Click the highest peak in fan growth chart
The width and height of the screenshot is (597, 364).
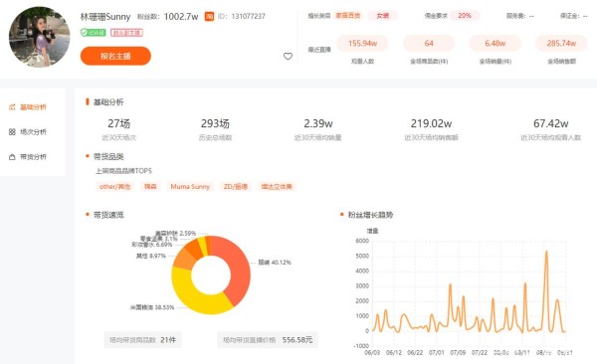coord(546,252)
